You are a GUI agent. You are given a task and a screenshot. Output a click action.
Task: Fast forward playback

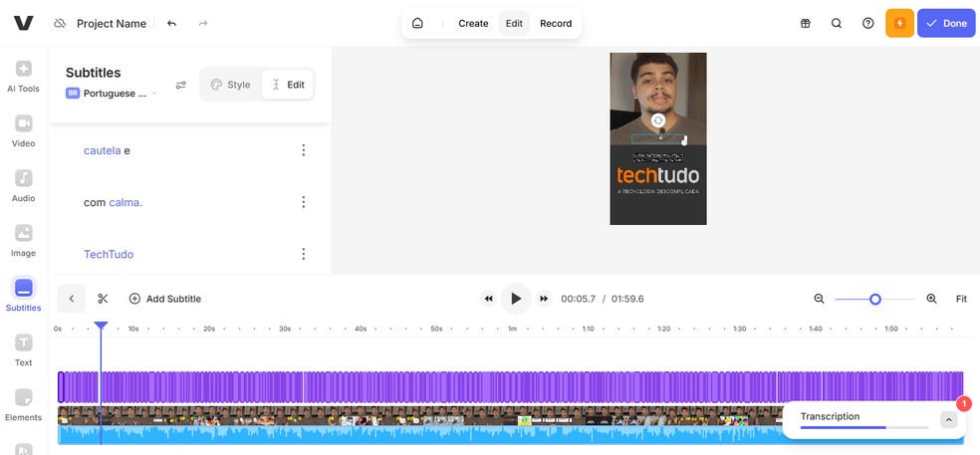point(544,299)
